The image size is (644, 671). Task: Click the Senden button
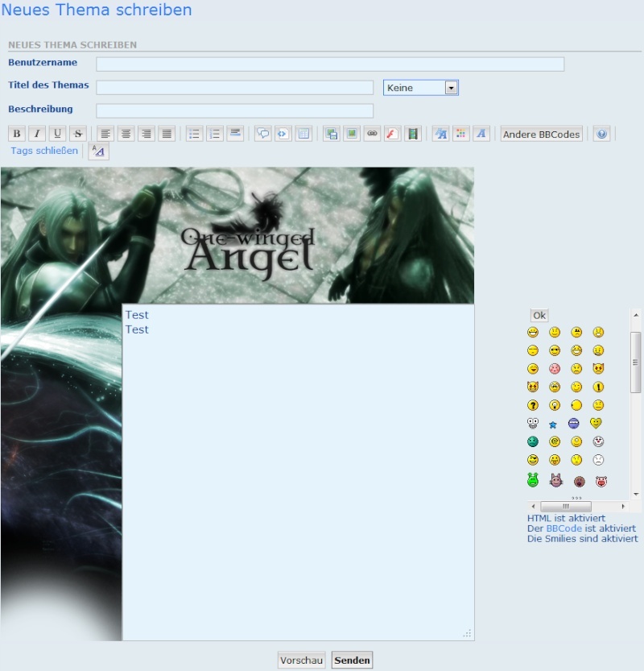click(x=352, y=660)
